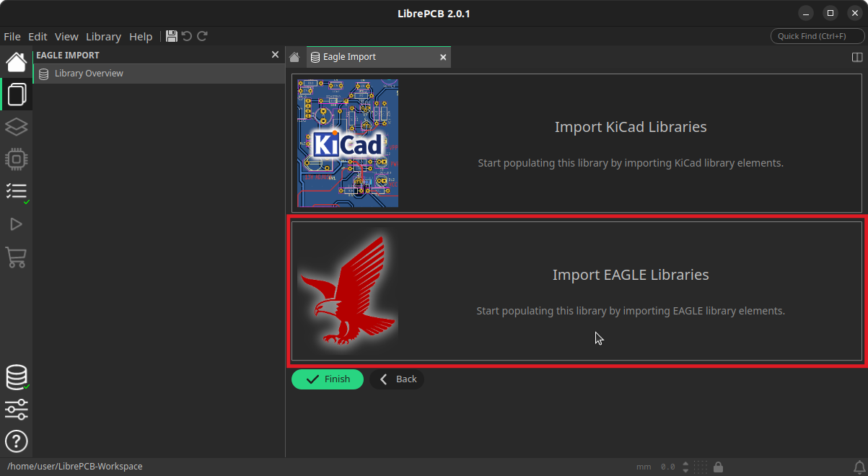
Task: Select Import EAGLE Libraries card
Action: (x=577, y=291)
